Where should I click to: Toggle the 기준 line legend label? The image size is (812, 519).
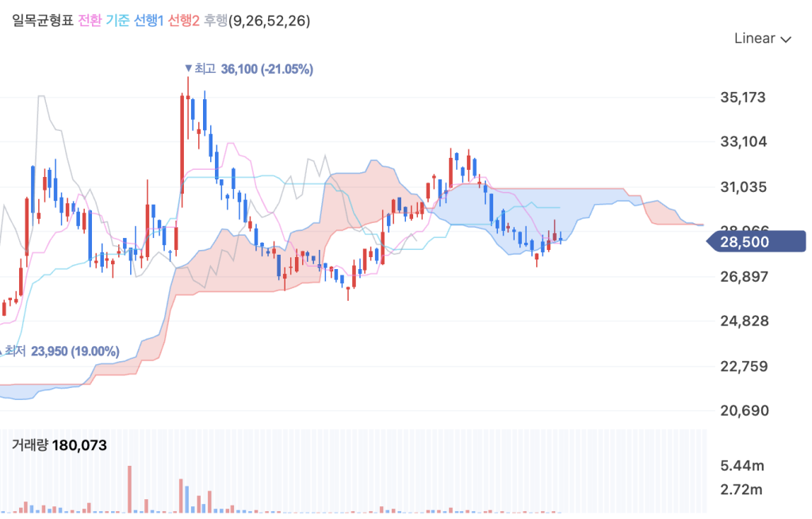tap(118, 21)
